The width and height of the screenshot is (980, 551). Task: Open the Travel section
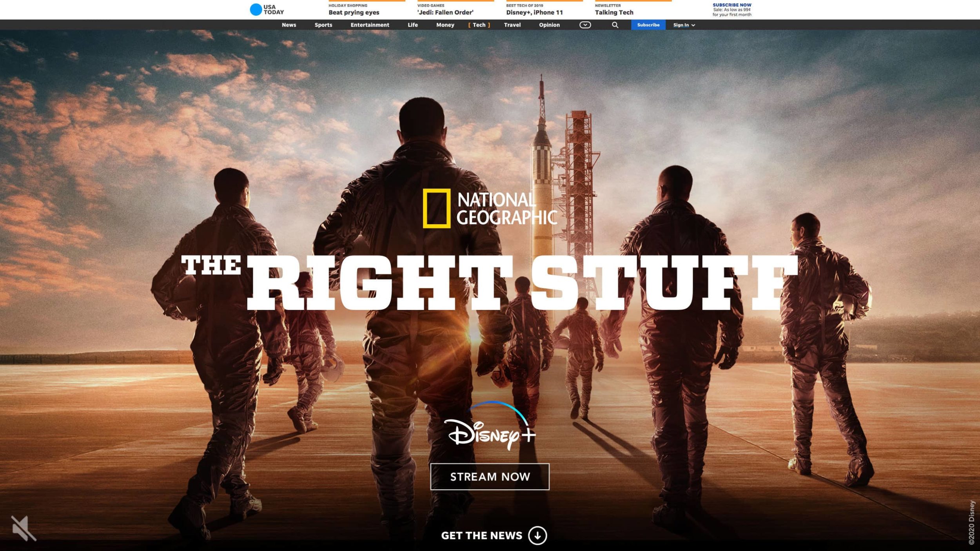[x=512, y=25]
